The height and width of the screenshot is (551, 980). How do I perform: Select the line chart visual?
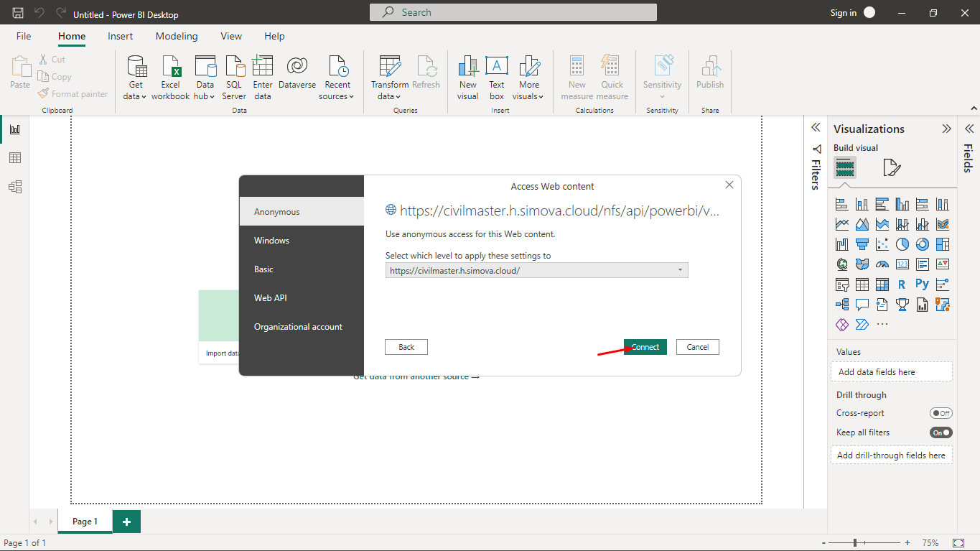click(842, 225)
